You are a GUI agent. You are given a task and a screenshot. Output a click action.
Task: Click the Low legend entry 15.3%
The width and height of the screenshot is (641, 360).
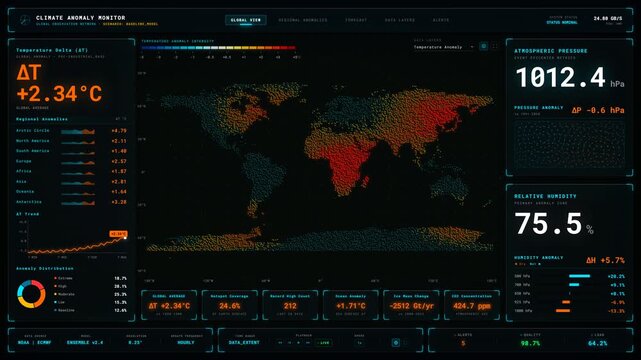pos(90,302)
